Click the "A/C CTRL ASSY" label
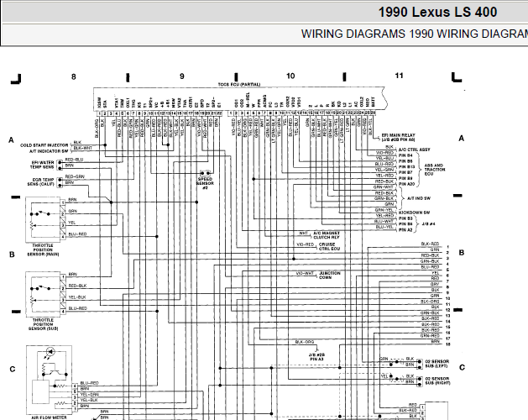528x420 pixels. (414, 150)
